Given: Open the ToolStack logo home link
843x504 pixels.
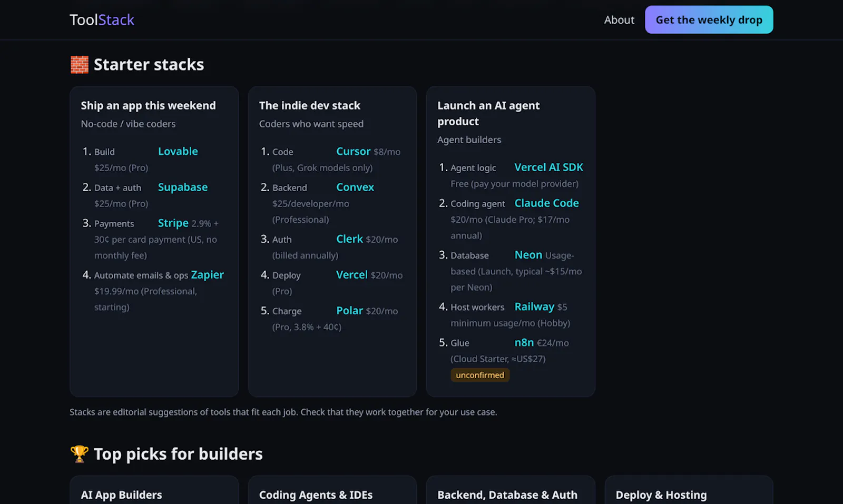Looking at the screenshot, I should (102, 20).
